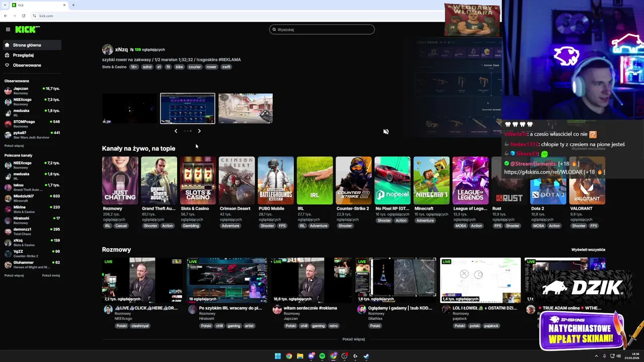The width and height of the screenshot is (644, 362).
Task: Open the Grand Theft Auto category
Action: pyautogui.click(x=159, y=180)
